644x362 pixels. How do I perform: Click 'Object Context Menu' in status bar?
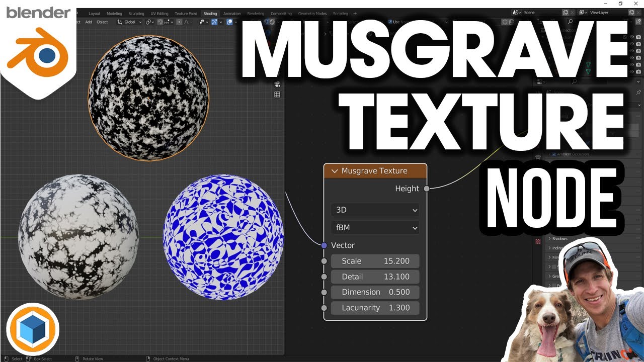pos(171,359)
